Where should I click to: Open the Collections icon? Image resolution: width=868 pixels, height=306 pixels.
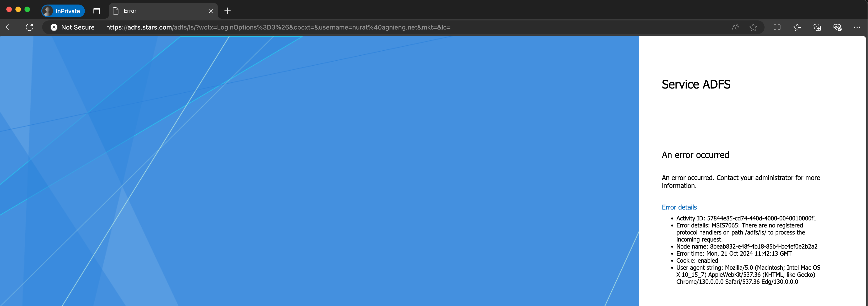(817, 27)
